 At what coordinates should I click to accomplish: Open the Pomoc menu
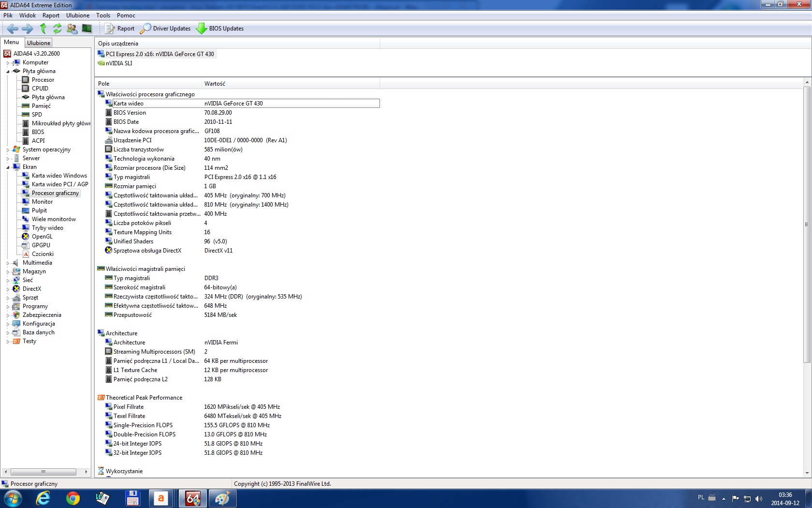[126, 15]
